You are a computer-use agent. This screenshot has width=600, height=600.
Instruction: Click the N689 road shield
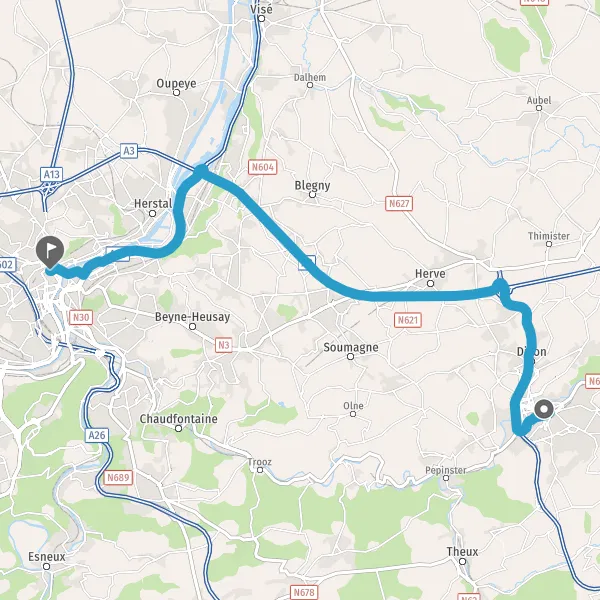click(118, 478)
